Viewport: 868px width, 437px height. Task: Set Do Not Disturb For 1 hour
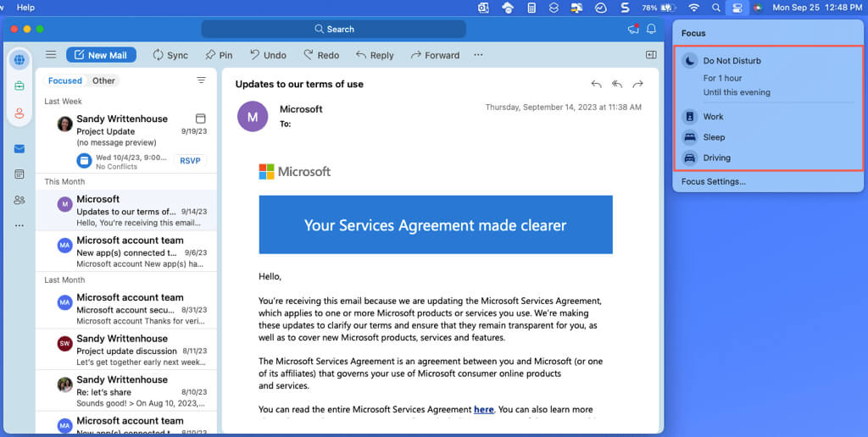point(722,78)
